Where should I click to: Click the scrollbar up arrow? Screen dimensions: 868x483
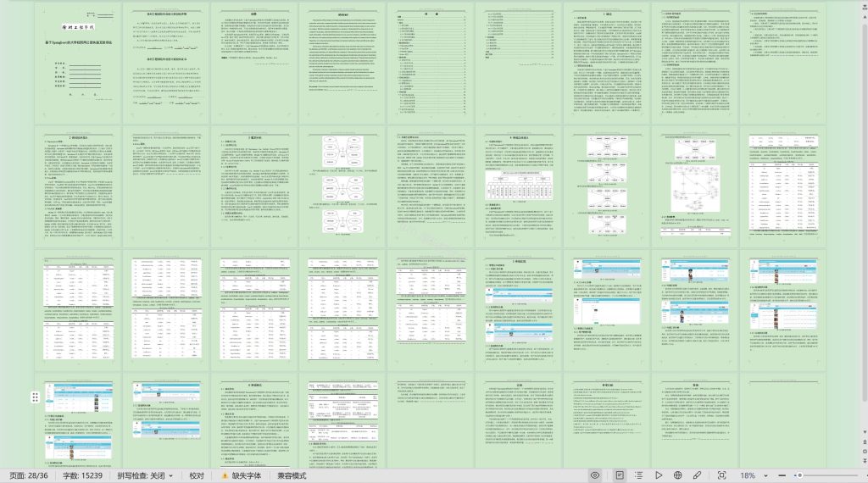tap(865, 17)
